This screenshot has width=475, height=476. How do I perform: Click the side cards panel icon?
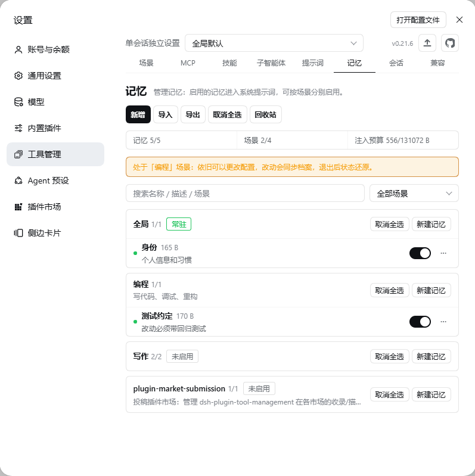tap(18, 233)
